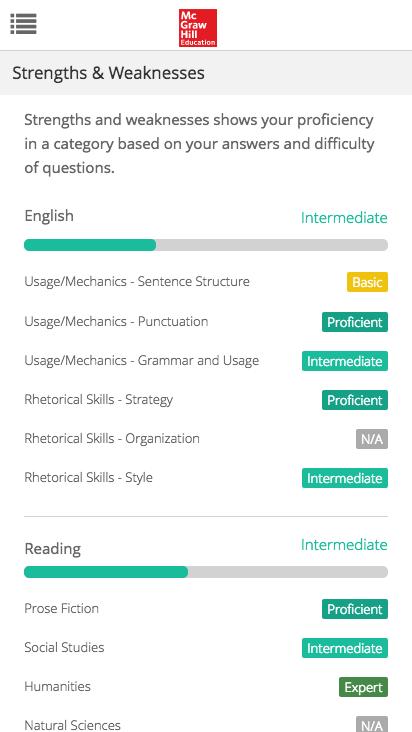412x732 pixels.
Task: Click Proficient badge next to Rhetorical Skills - Strategy
Action: click(x=355, y=400)
